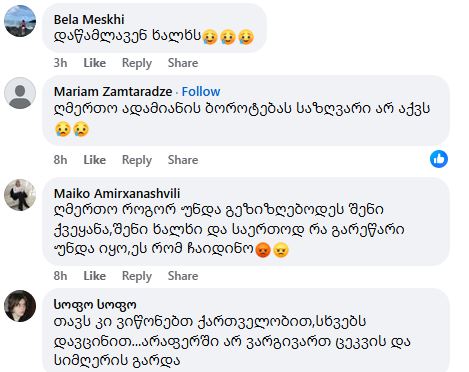Image resolution: width=469 pixels, height=372 pixels.
Task: Open Maiko Amirxanashvili's profile picture
Action: (20, 195)
